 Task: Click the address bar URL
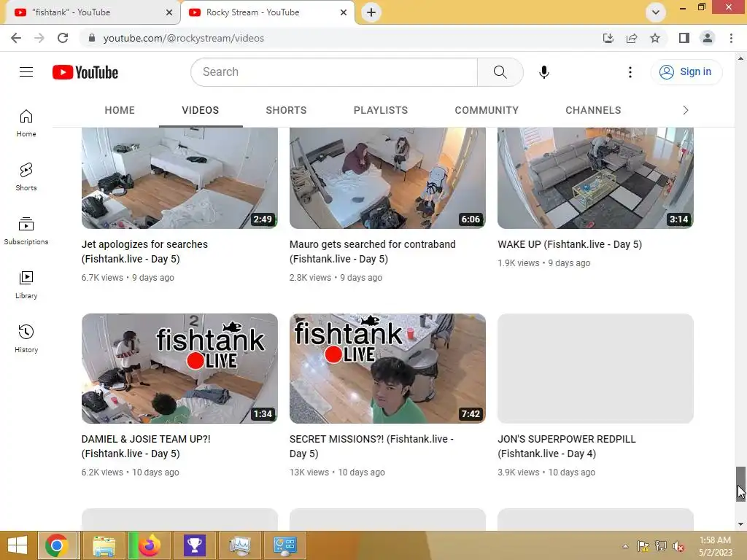183,38
